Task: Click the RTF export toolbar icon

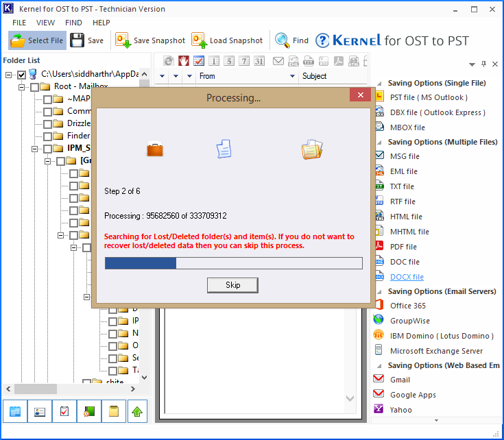Action: pos(324,61)
